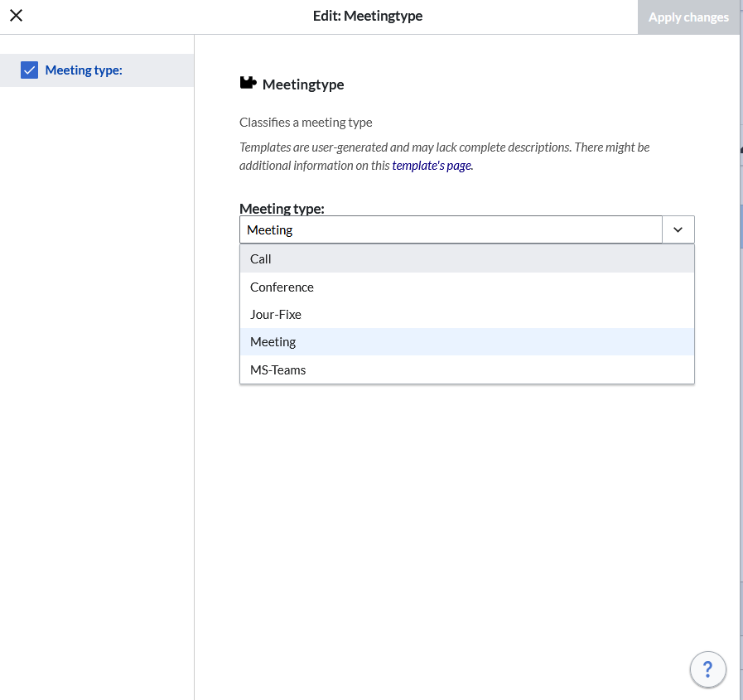This screenshot has height=700, width=743.
Task: Collapse the Meeting type dropdown arrow
Action: (678, 229)
